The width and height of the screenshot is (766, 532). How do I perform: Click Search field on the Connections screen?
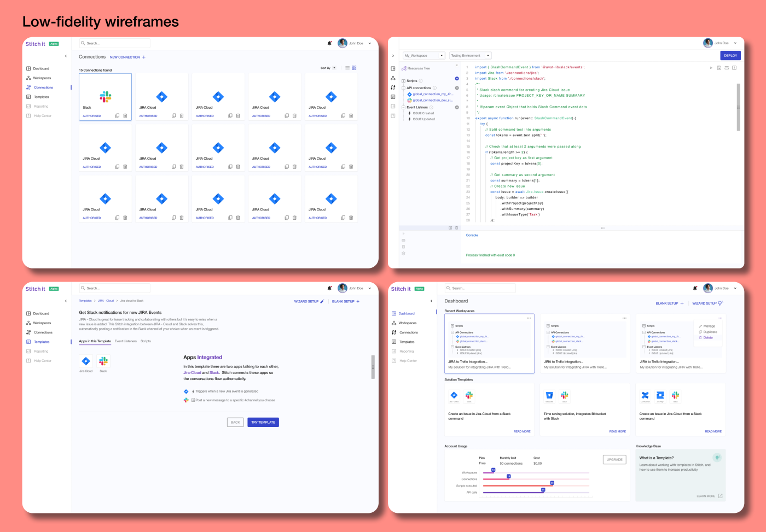[114, 43]
